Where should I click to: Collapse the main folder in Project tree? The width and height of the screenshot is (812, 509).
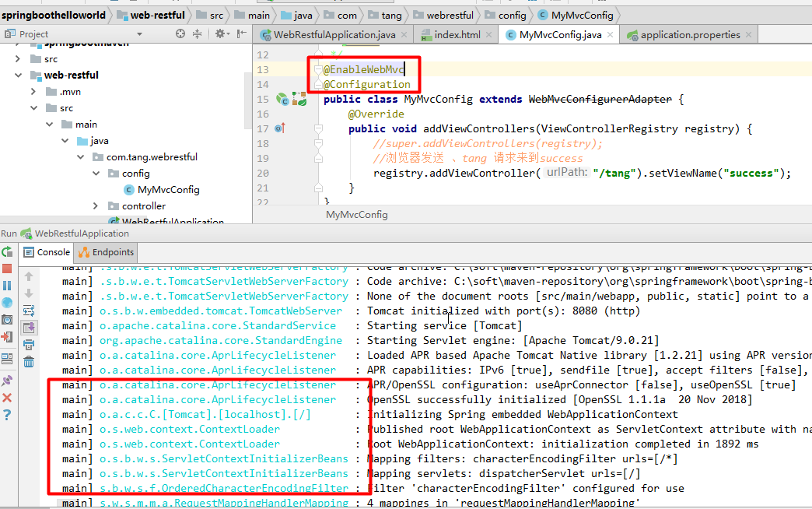pos(49,125)
